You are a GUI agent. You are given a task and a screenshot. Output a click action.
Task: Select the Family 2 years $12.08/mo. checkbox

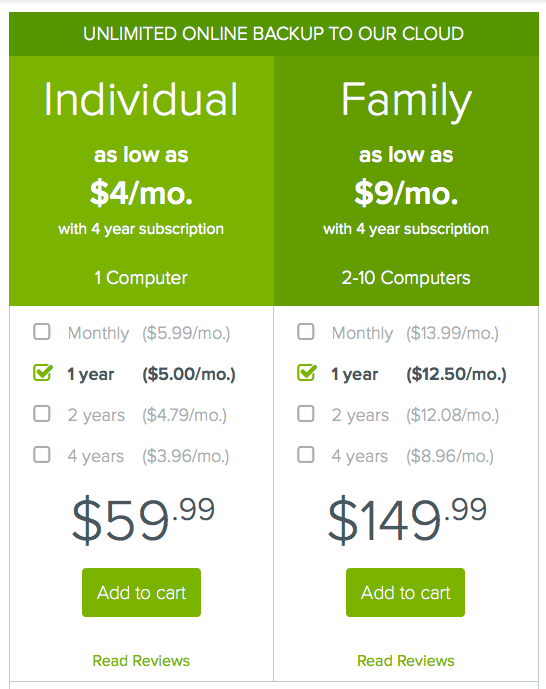point(306,413)
